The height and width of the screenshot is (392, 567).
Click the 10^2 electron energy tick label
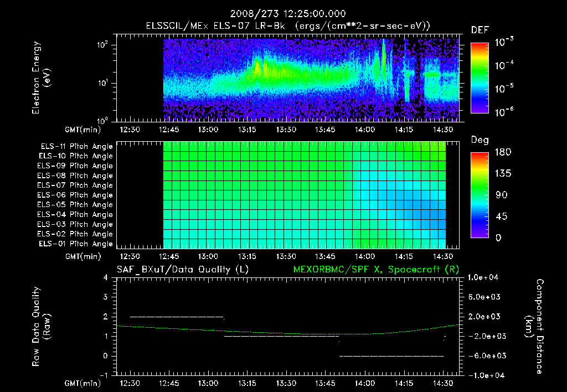click(x=102, y=45)
